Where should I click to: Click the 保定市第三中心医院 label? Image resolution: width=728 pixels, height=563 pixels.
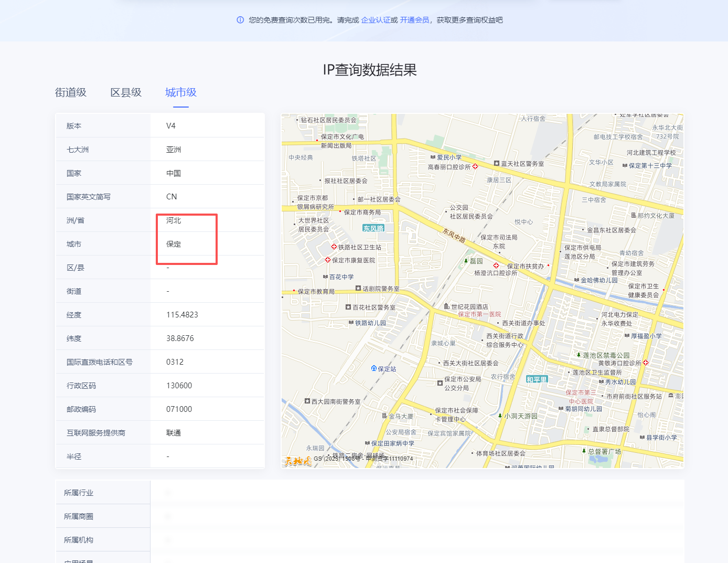point(581,397)
